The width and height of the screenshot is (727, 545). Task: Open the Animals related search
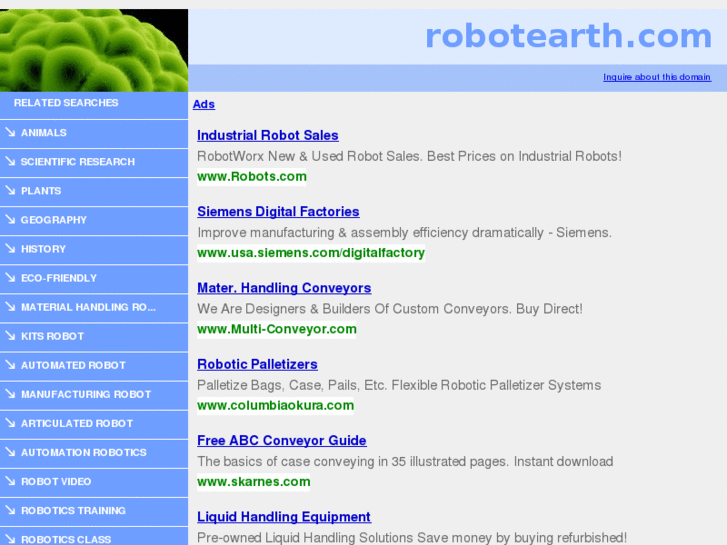[44, 133]
